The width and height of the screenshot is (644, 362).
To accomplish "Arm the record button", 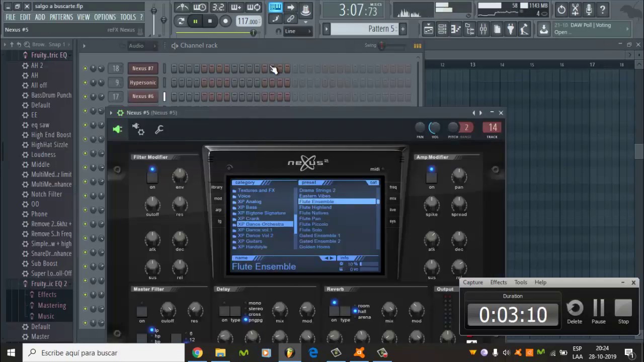I will pos(225,21).
